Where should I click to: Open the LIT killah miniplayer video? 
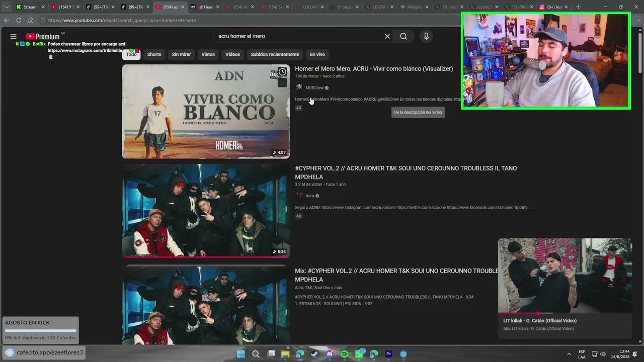[565, 276]
